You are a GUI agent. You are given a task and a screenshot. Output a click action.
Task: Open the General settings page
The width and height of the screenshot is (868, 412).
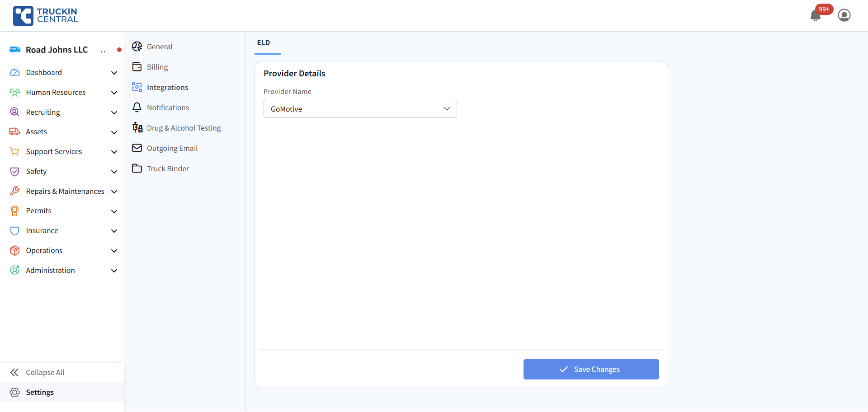(160, 47)
